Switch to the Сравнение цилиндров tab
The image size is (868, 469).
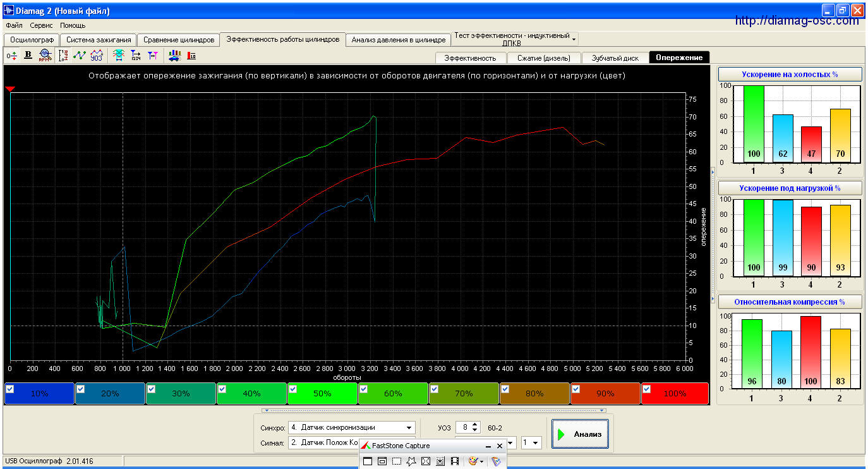179,40
